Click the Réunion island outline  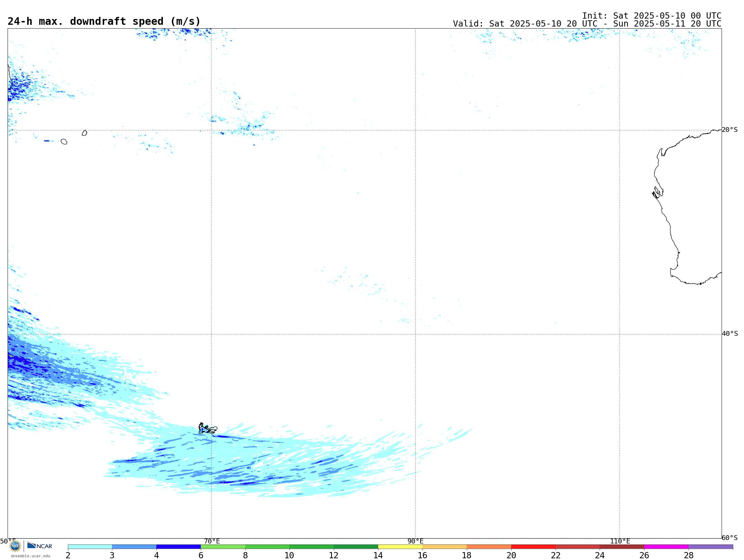tap(64, 142)
